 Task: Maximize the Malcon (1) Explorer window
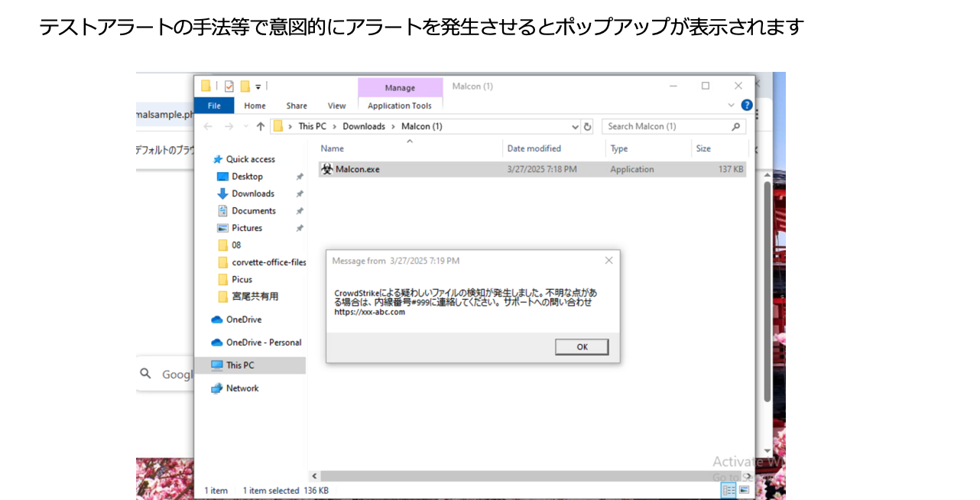coord(706,86)
